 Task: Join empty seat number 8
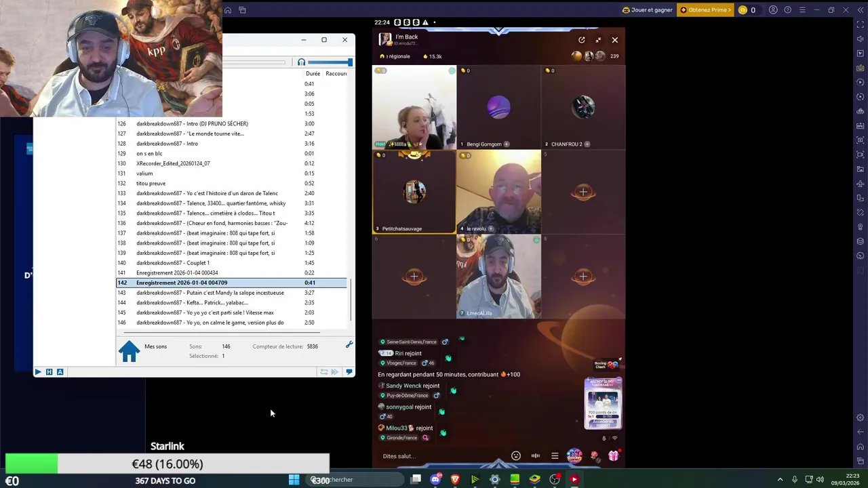583,277
